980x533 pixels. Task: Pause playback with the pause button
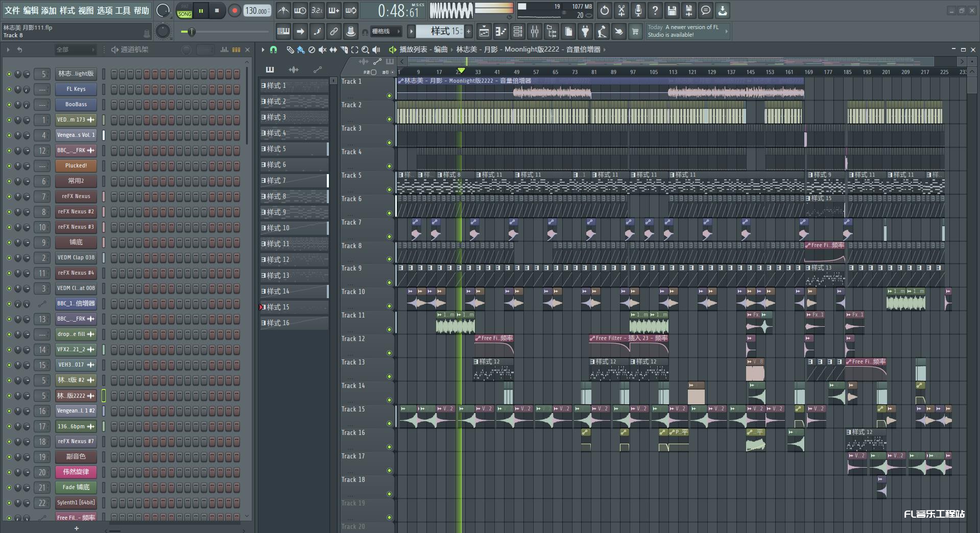click(x=201, y=11)
